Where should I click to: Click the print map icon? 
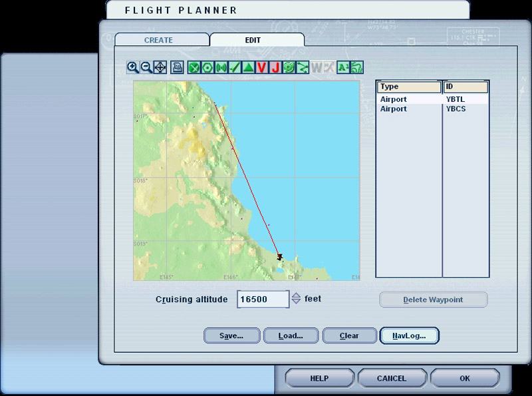click(177, 67)
